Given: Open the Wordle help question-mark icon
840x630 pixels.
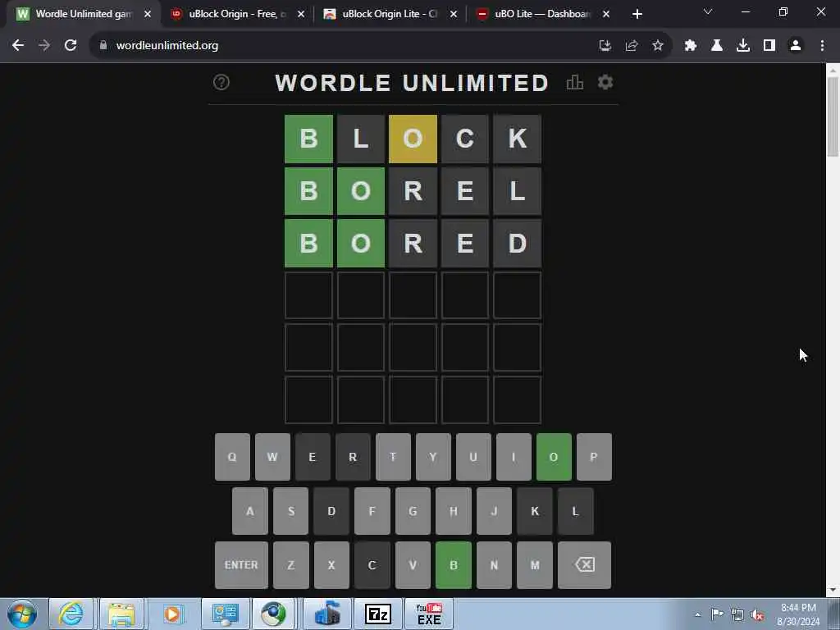Looking at the screenshot, I should (x=221, y=83).
